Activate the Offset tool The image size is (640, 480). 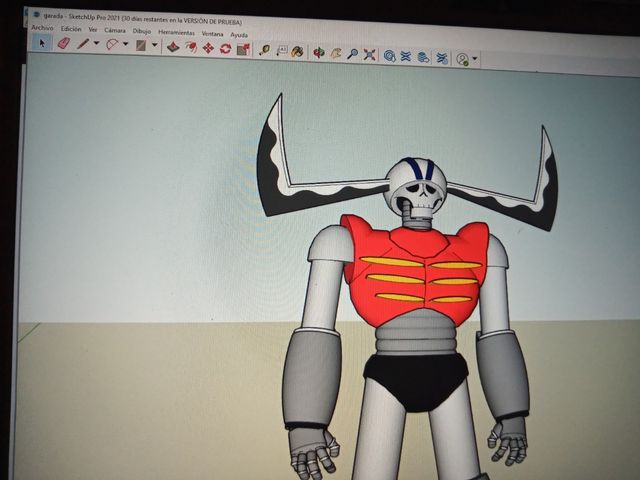pyautogui.click(x=191, y=47)
